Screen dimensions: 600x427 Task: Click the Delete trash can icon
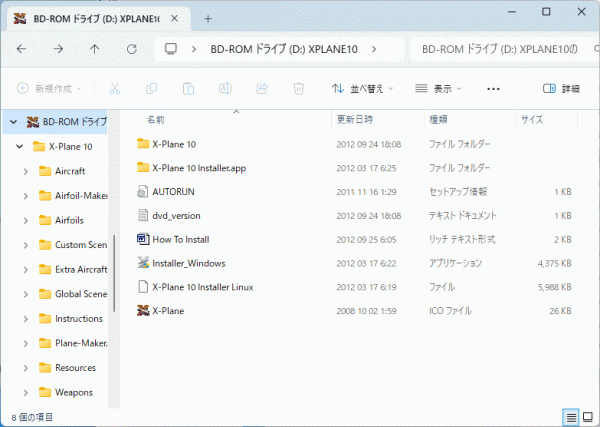pyautogui.click(x=298, y=89)
